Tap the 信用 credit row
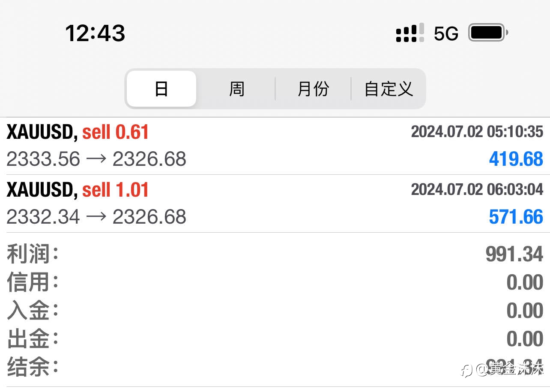Screen dimensions: 550x392 click(275, 282)
